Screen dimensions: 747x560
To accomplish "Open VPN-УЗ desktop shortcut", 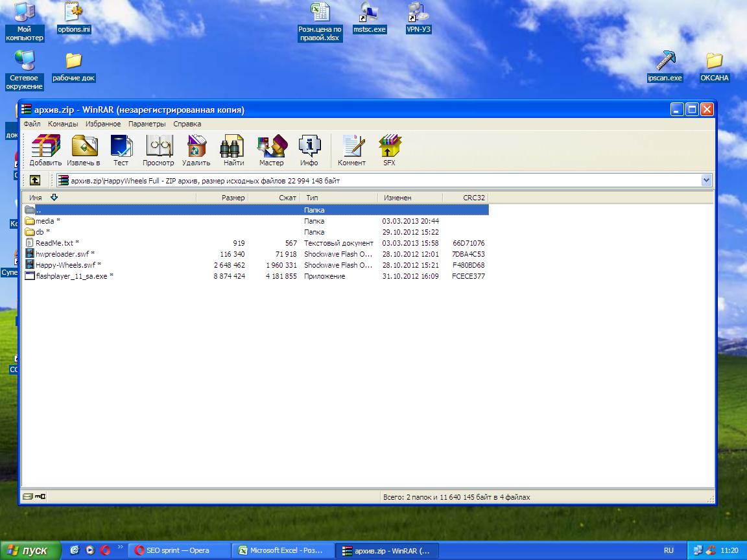I will pos(418,18).
